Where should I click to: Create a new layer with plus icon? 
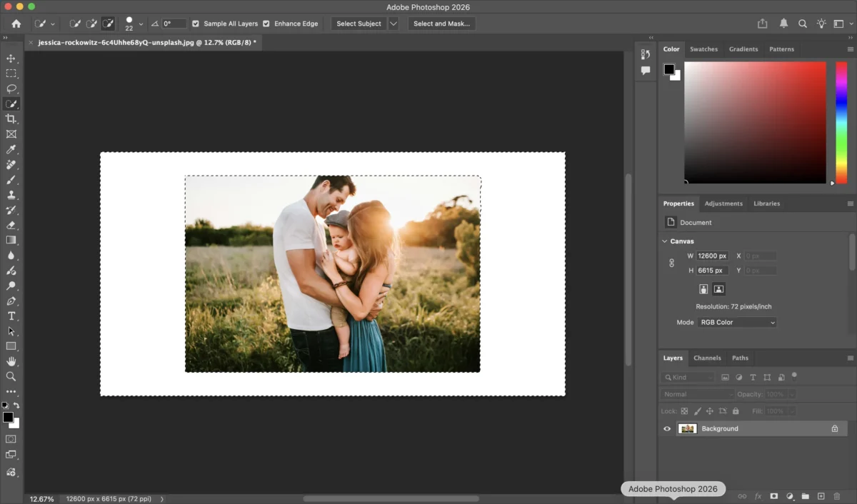821,496
